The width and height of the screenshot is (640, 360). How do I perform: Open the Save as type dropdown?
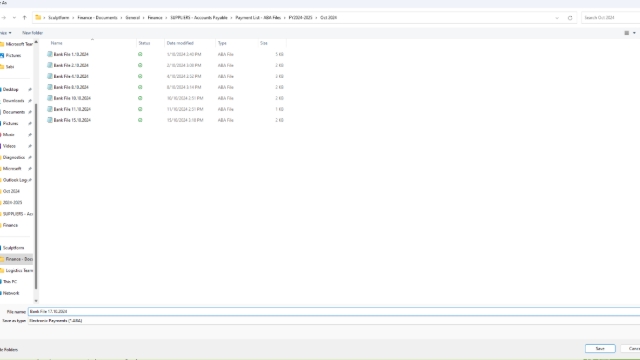pos(334,321)
